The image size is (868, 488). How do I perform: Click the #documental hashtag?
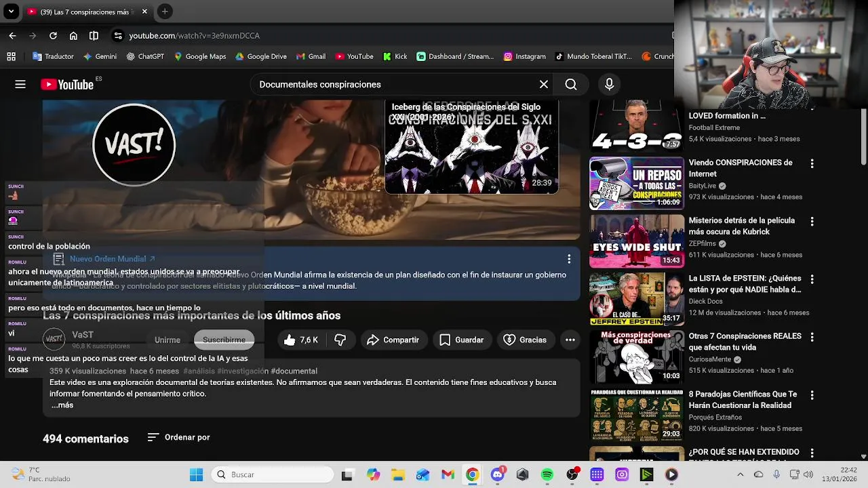point(294,371)
